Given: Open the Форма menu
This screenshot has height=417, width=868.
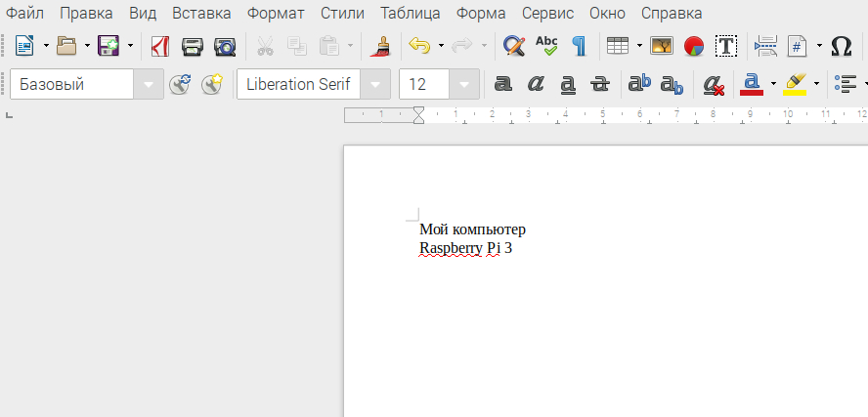Looking at the screenshot, I should pyautogui.click(x=481, y=14).
